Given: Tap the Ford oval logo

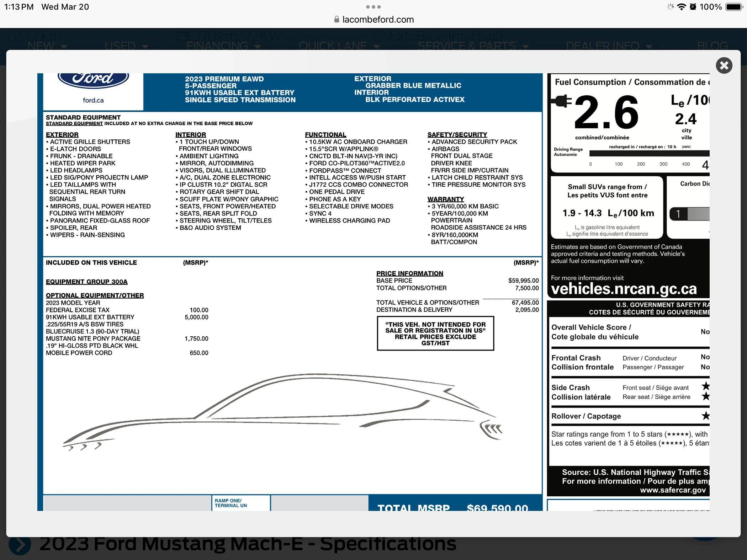Looking at the screenshot, I should [x=93, y=80].
